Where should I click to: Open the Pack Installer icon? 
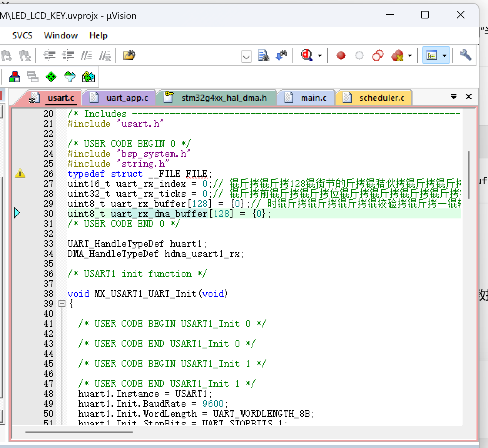pos(88,77)
